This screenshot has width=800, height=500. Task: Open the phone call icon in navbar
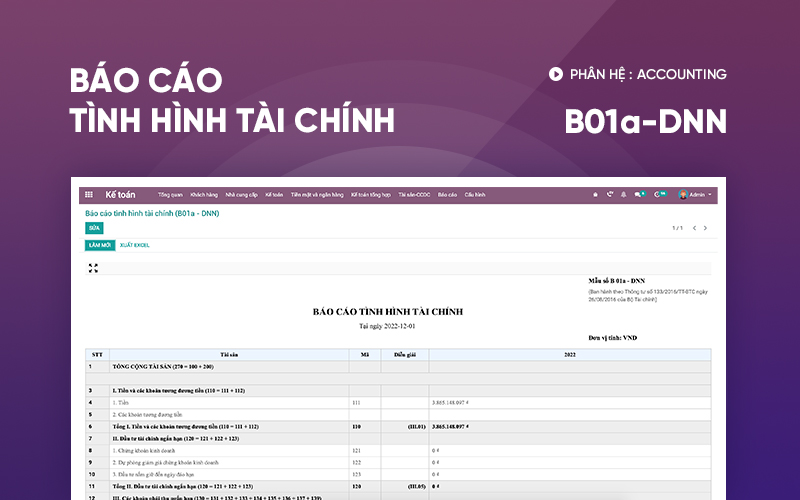(x=610, y=194)
